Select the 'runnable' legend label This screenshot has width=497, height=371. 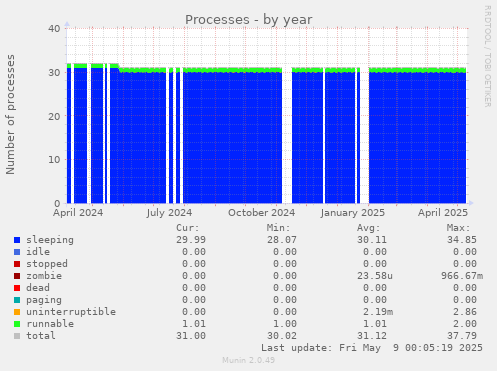50,324
